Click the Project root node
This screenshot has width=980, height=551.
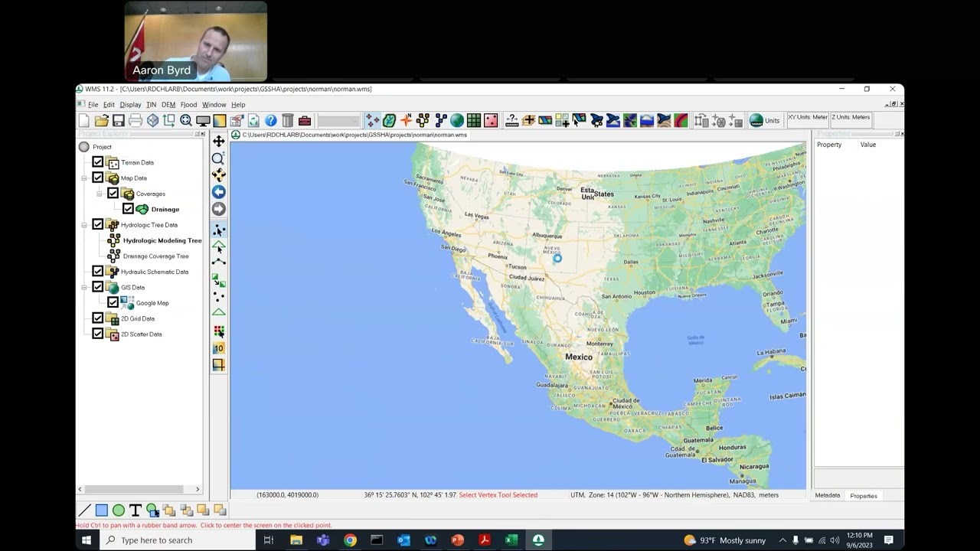tap(102, 147)
